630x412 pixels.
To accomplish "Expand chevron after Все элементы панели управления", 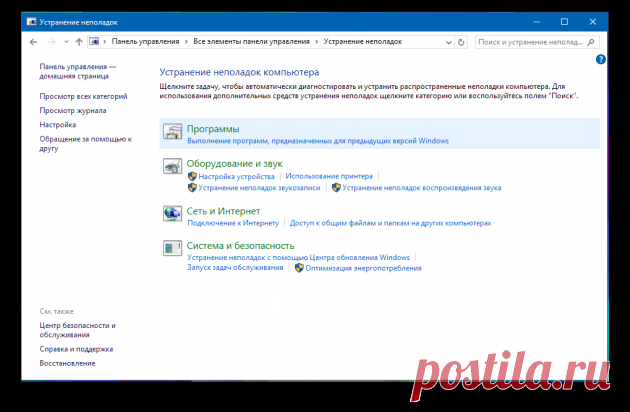I will [x=317, y=41].
